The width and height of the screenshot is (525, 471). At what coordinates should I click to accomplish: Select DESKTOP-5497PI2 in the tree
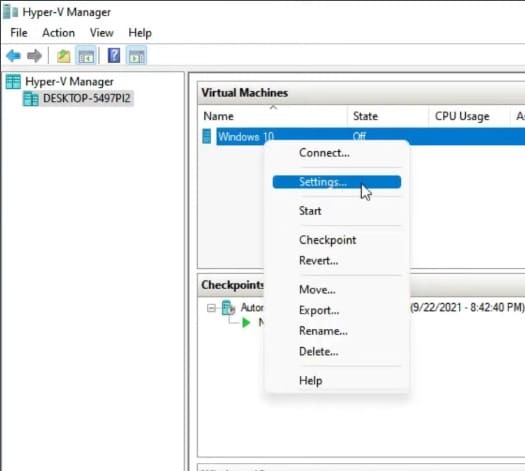pyautogui.click(x=86, y=98)
